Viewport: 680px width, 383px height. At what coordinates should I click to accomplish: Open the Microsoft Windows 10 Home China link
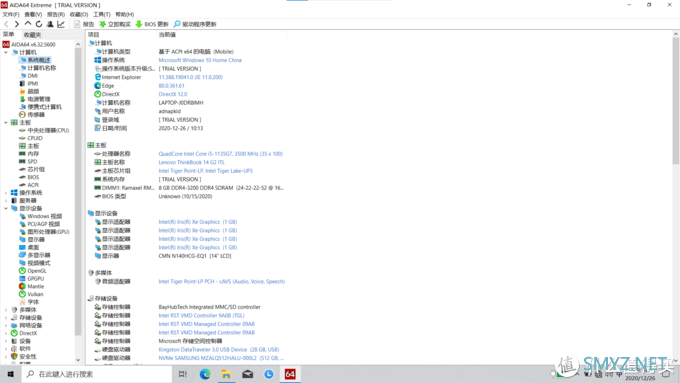(200, 60)
